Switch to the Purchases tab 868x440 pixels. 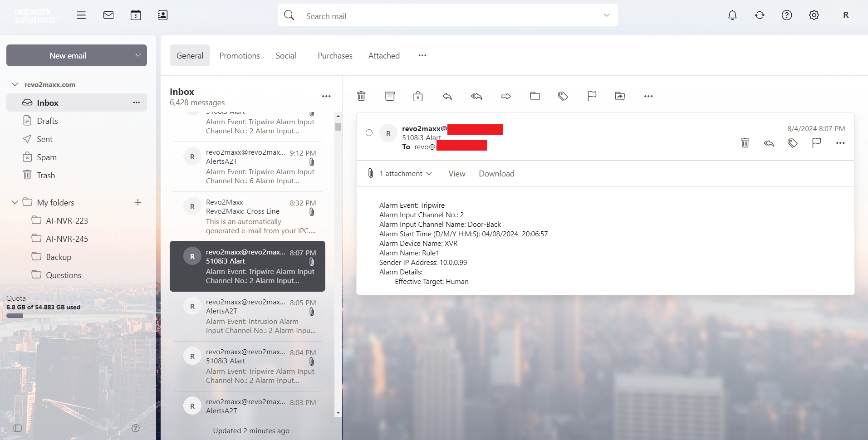click(x=335, y=55)
